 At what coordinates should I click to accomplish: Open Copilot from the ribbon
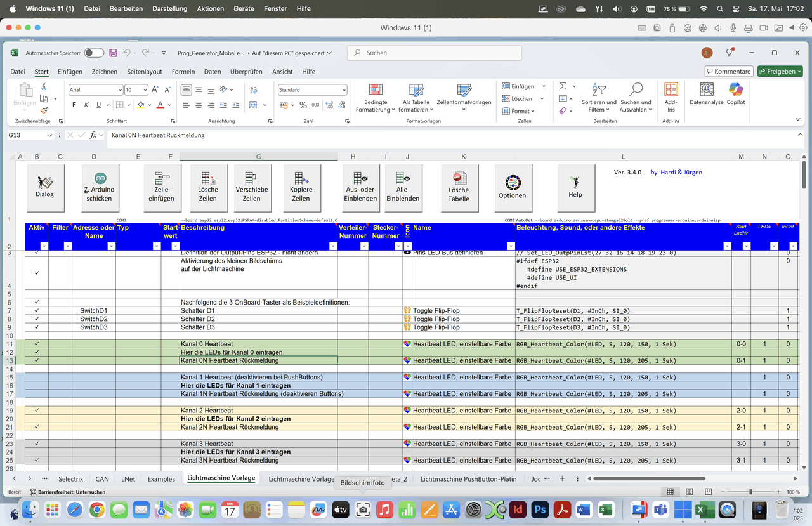(736, 90)
